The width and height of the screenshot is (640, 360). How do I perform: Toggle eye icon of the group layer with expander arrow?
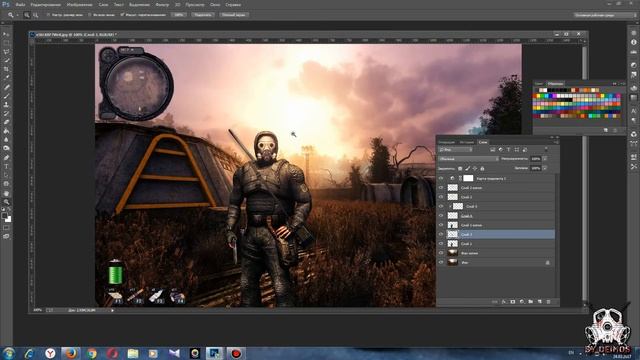point(441,206)
